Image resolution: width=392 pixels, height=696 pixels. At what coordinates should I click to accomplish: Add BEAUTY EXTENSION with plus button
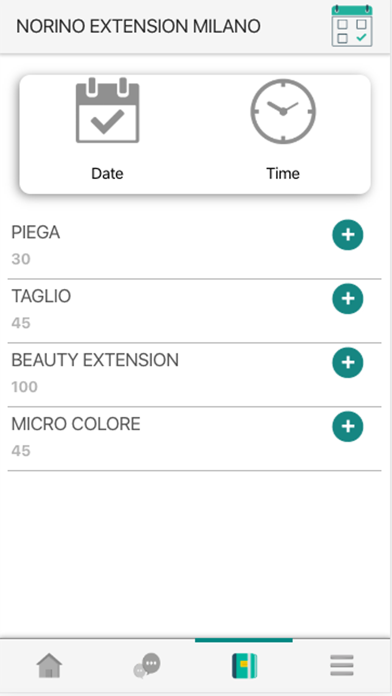click(x=348, y=362)
